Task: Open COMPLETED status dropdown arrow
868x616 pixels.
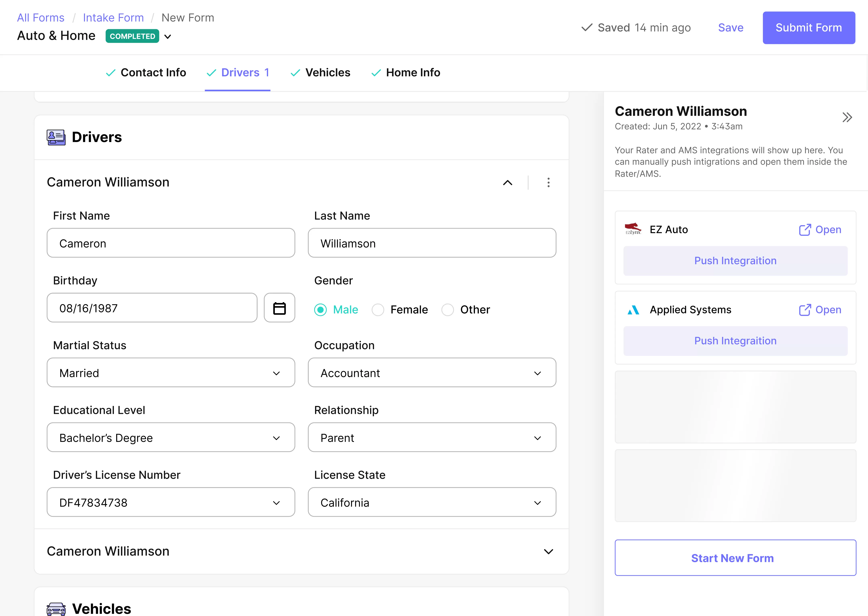Action: (168, 37)
